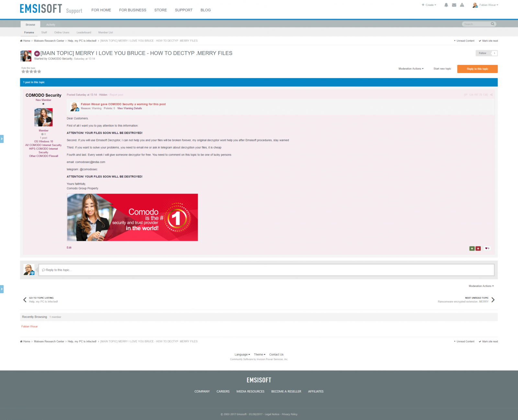518x420 pixels.
Task: Click the hidden topic eye badge icon
Action: click(37, 53)
